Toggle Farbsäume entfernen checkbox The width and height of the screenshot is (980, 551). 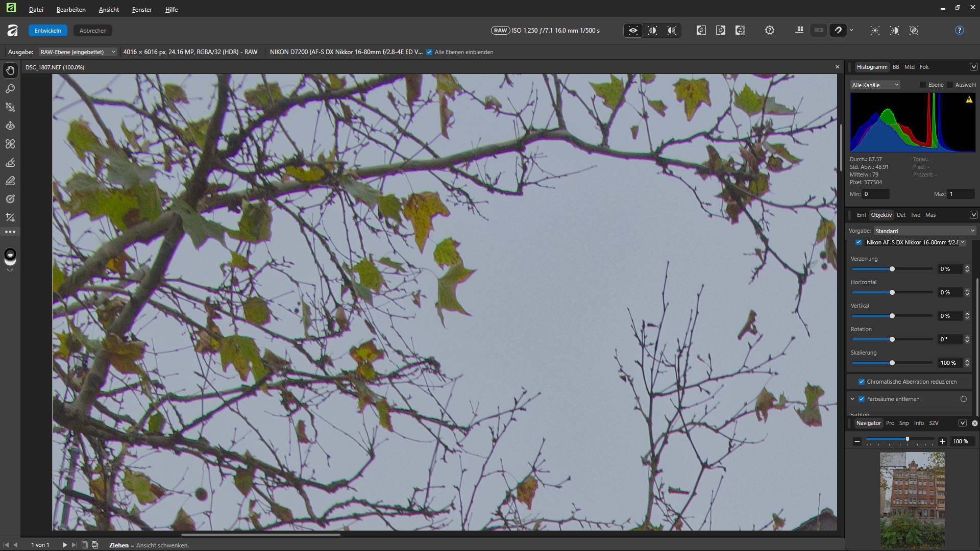tap(862, 399)
